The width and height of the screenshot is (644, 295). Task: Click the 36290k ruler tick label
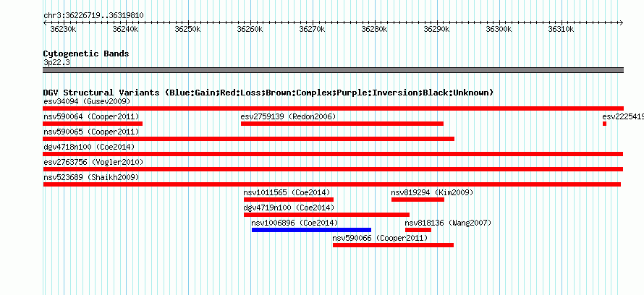(x=436, y=30)
